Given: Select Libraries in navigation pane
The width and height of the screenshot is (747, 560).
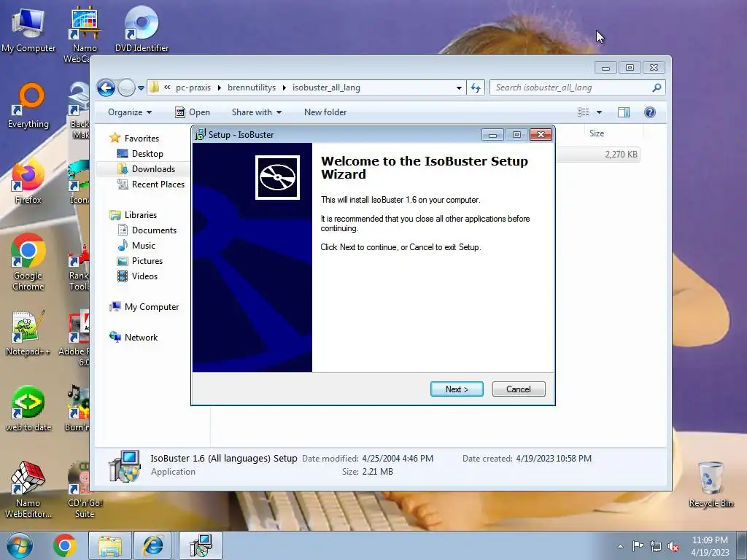Looking at the screenshot, I should (141, 215).
